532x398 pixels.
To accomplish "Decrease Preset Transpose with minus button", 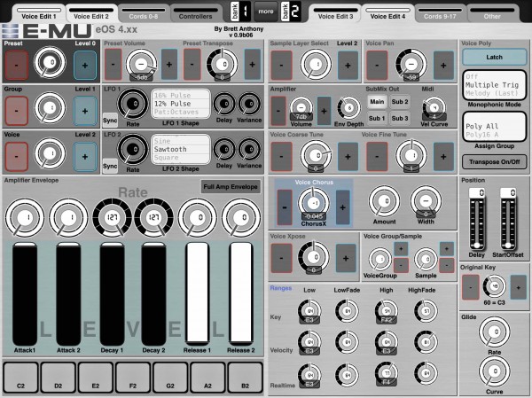I will click(x=192, y=65).
